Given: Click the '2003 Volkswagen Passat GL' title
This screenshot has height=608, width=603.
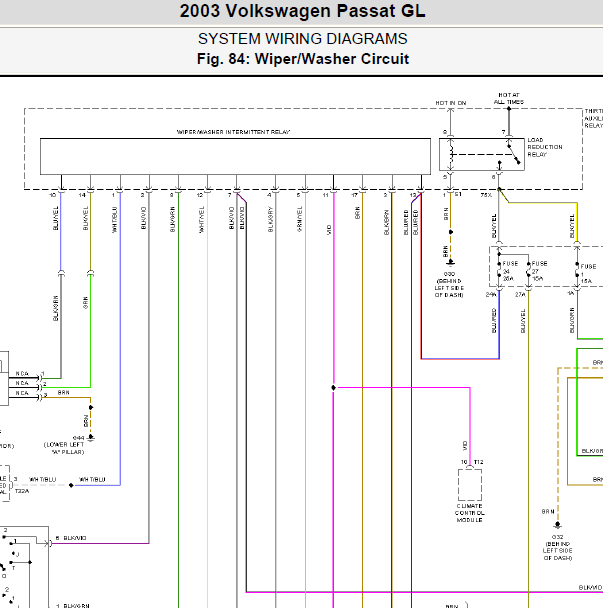Looking at the screenshot, I should coord(302,12).
